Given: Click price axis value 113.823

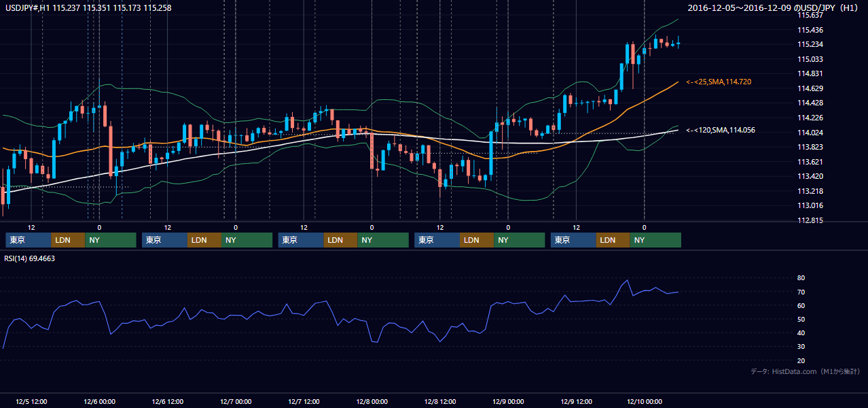Looking at the screenshot, I should click(x=810, y=148).
